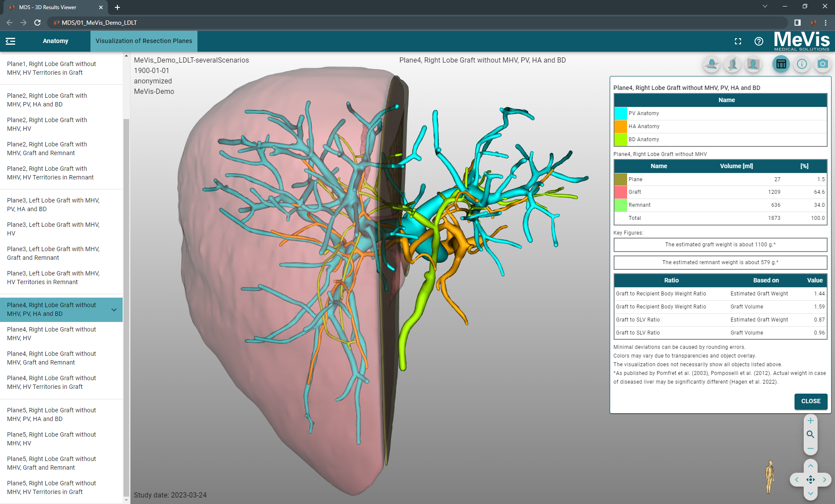Collapse the selected Plane4 scenario chevron
The width and height of the screenshot is (835, 504).
pyautogui.click(x=114, y=310)
